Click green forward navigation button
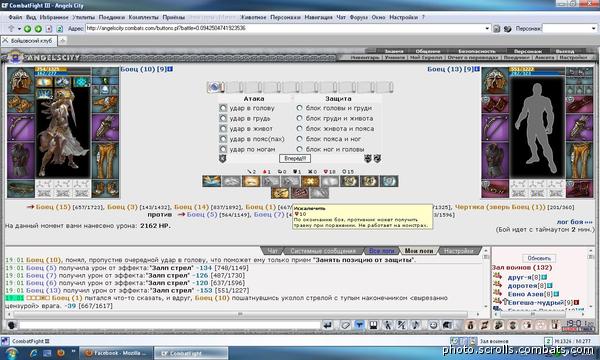Image resolution: width=600 pixels, height=360 pixels. 38,29
